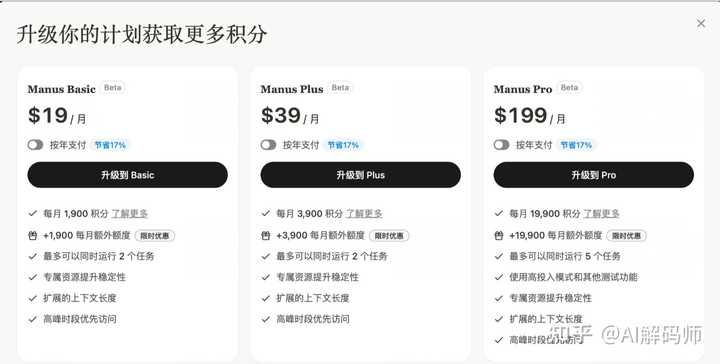Image resolution: width=720 pixels, height=364 pixels.
Task: Click the 限时优惠 badge in Plus plan
Action: coord(389,236)
